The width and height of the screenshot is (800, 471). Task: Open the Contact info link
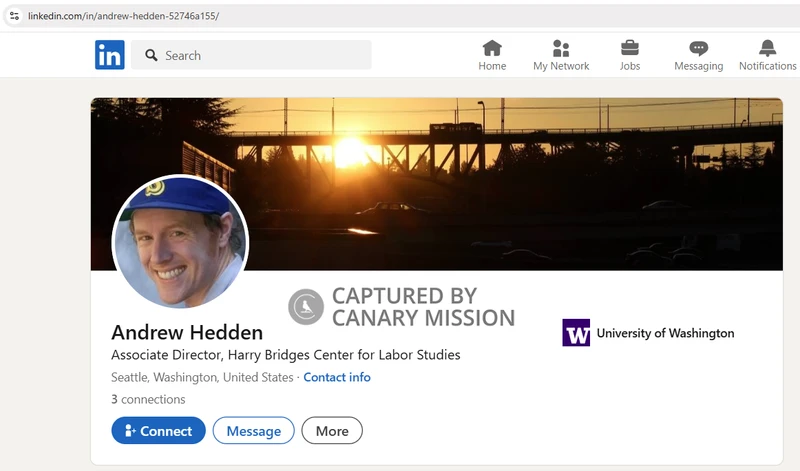(337, 377)
